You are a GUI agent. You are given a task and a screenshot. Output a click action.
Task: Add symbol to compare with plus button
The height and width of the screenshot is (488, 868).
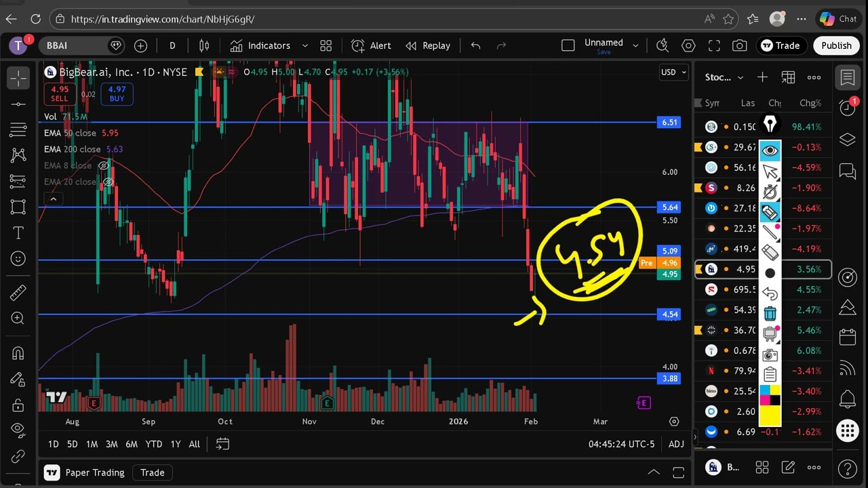(x=140, y=45)
